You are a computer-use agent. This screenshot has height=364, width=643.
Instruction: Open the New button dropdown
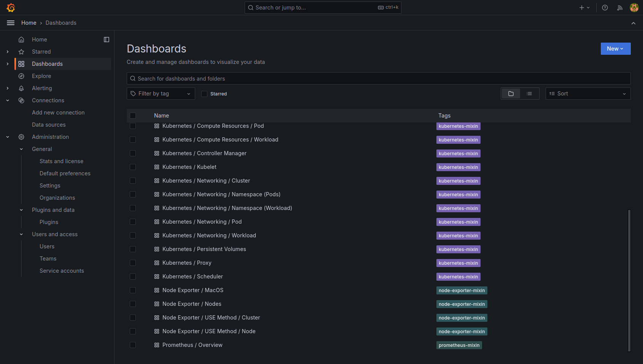point(616,49)
